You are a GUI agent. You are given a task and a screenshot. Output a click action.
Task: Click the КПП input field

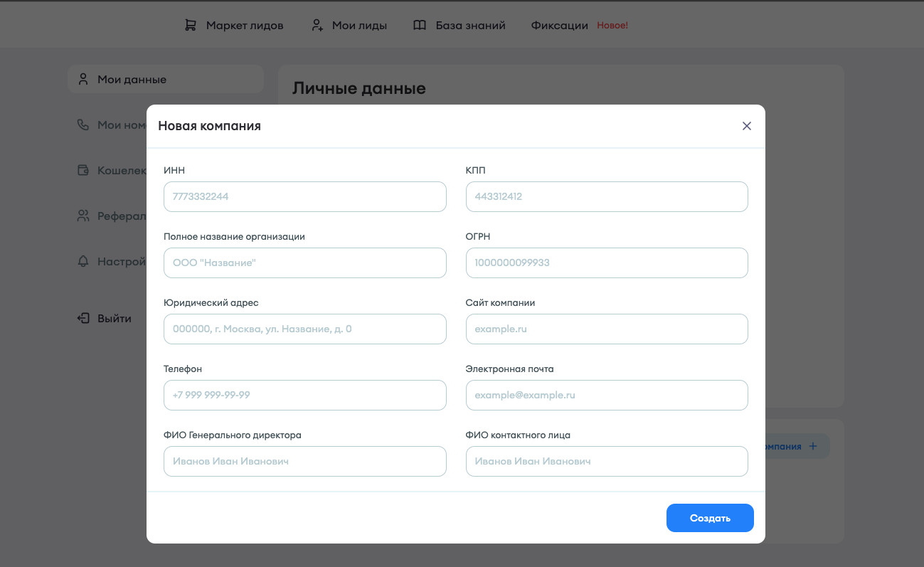[x=607, y=196]
